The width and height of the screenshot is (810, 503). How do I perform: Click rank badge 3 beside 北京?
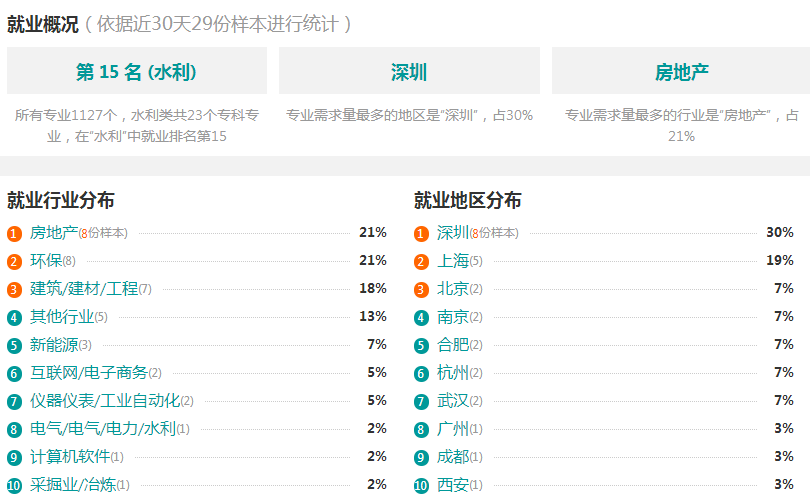tap(422, 290)
